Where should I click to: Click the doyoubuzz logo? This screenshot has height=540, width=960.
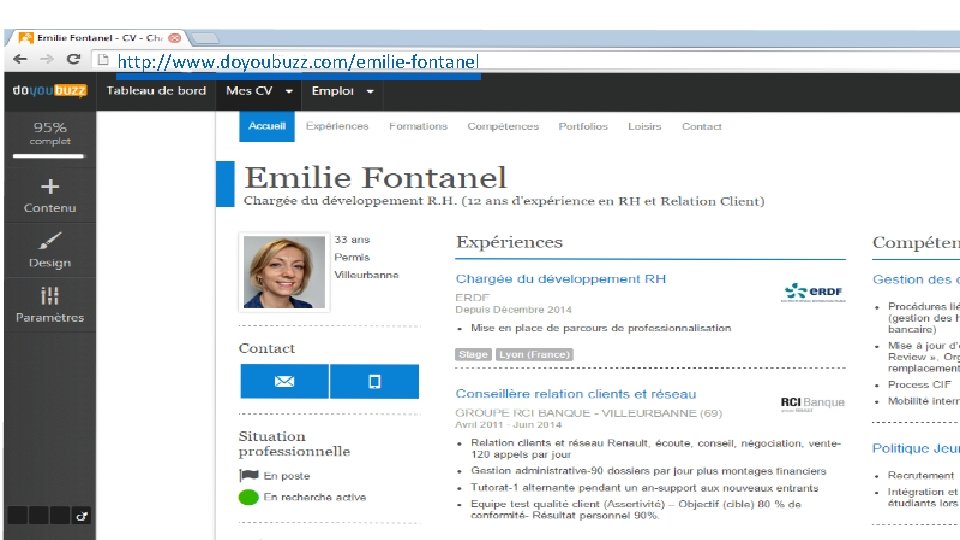50,91
